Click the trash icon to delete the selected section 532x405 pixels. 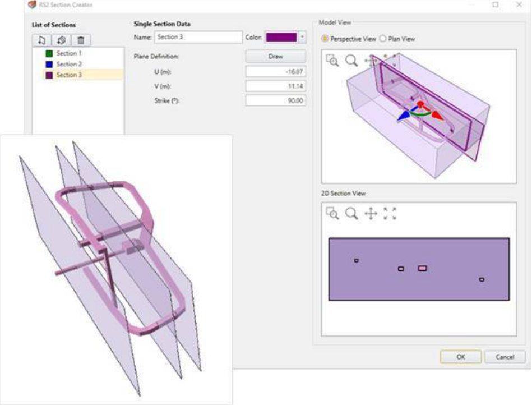click(x=81, y=40)
